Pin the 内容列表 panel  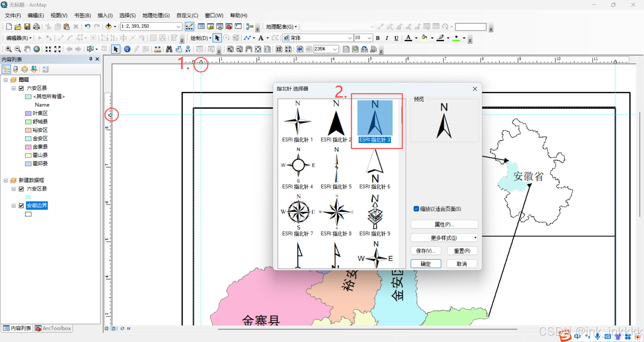point(91,59)
